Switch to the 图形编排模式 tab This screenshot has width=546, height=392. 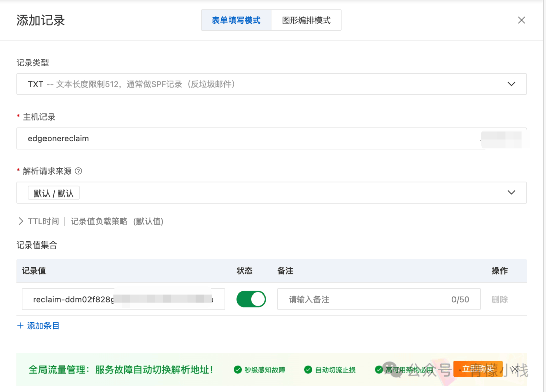(306, 20)
